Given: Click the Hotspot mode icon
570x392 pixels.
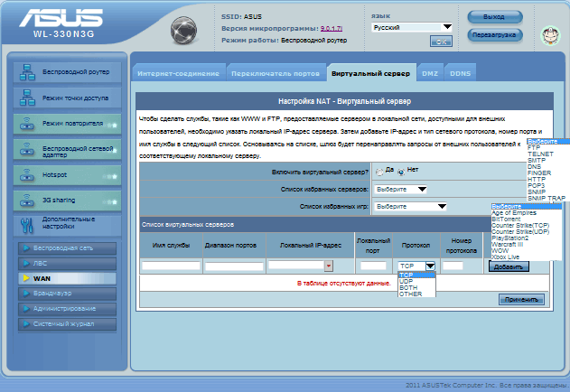Looking at the screenshot, I should click(x=26, y=173).
